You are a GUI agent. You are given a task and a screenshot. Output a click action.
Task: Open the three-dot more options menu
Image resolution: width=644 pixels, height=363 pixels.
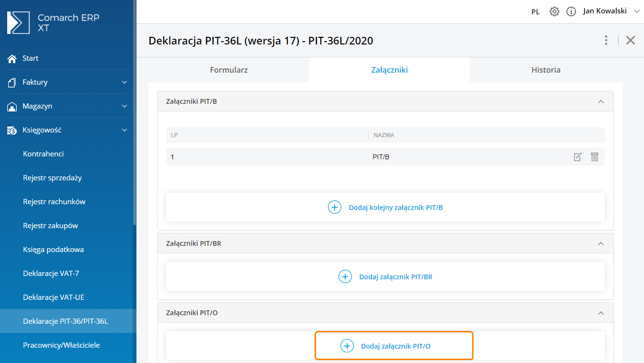[x=606, y=40]
